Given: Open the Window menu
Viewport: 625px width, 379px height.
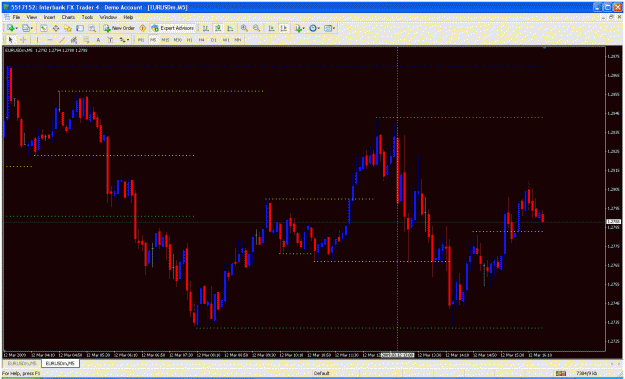Looking at the screenshot, I should point(108,17).
